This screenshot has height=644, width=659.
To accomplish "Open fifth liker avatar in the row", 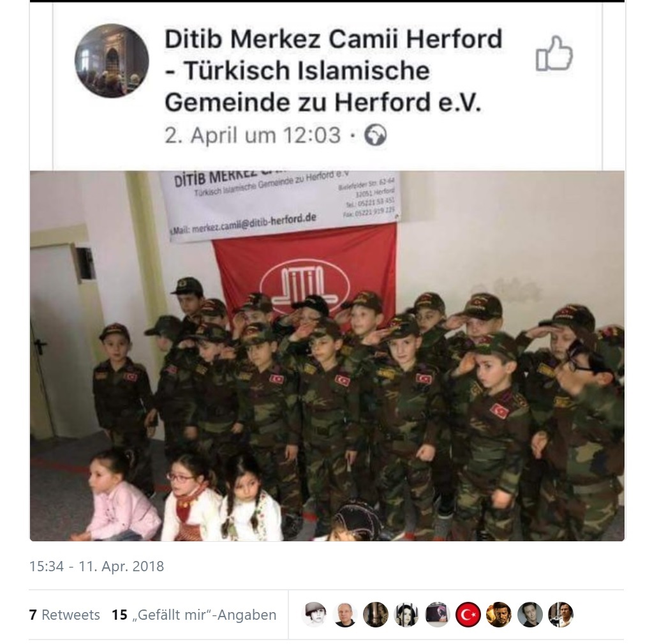I will point(438,615).
